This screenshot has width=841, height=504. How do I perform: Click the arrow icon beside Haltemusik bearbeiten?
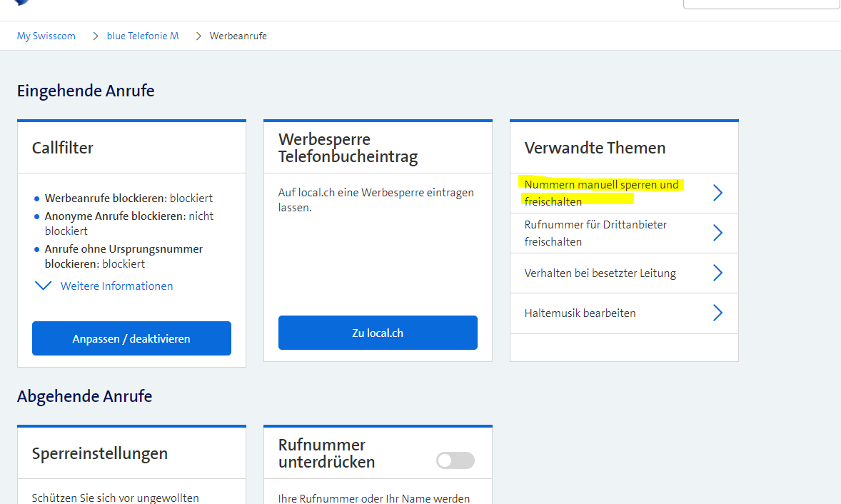click(x=717, y=313)
